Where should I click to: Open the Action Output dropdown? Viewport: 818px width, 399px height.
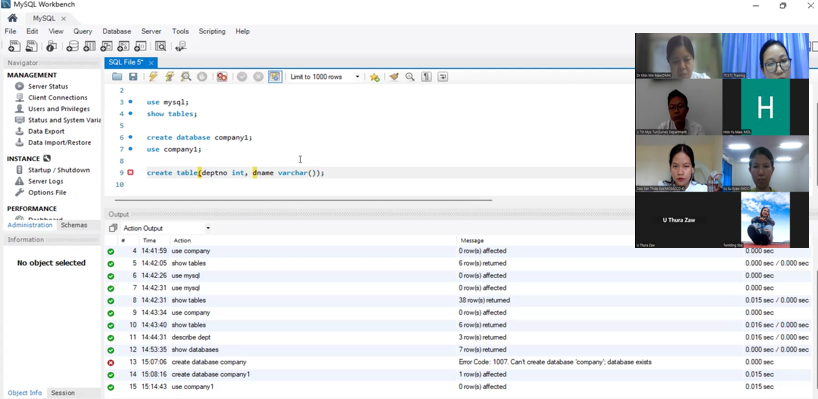pyautogui.click(x=166, y=228)
